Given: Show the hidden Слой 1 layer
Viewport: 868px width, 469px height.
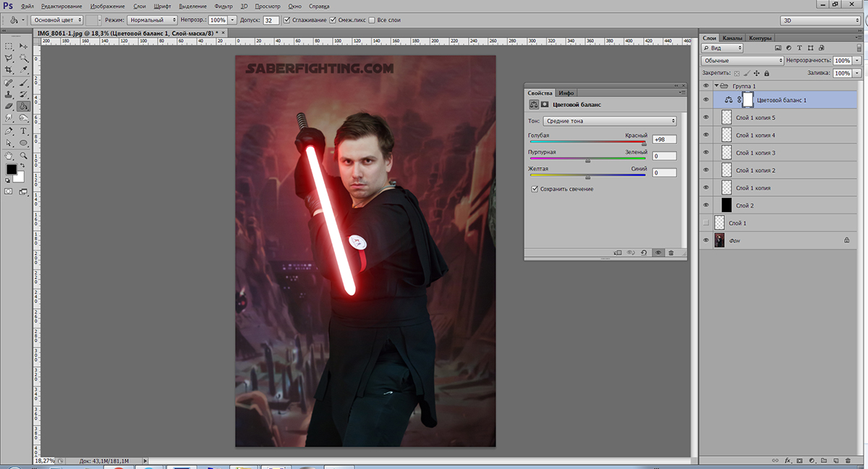Looking at the screenshot, I should tap(706, 223).
